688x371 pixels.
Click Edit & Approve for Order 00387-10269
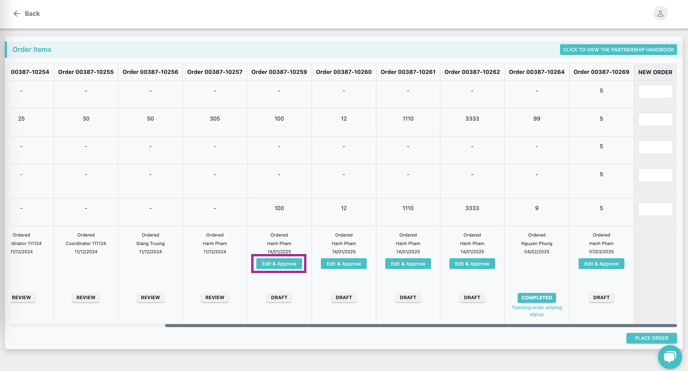coord(601,264)
